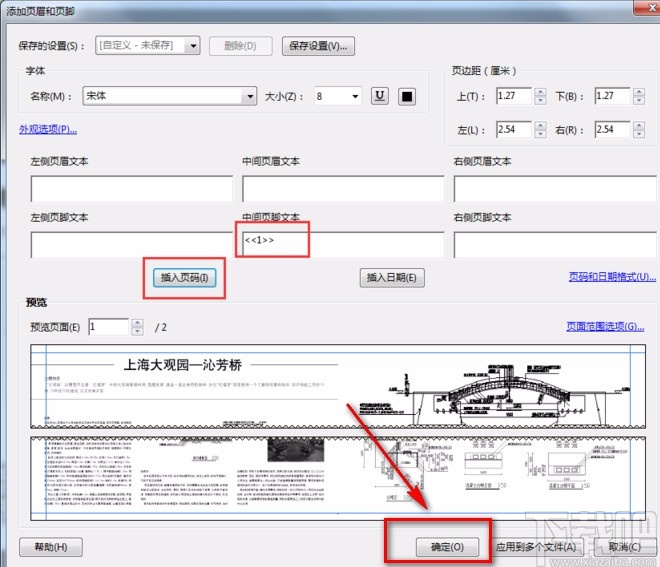Decrease the bottom margin 下(B) value
Screen dimensions: 660x567
[639, 100]
